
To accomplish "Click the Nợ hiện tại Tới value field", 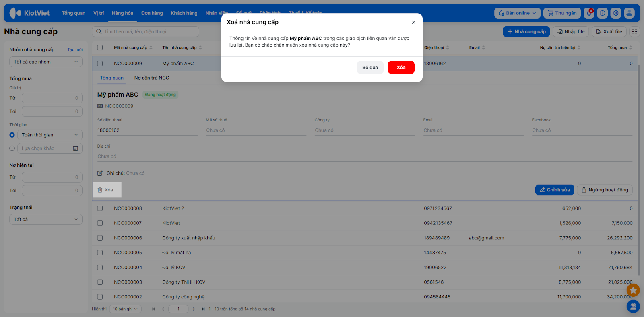I will 52,191.
